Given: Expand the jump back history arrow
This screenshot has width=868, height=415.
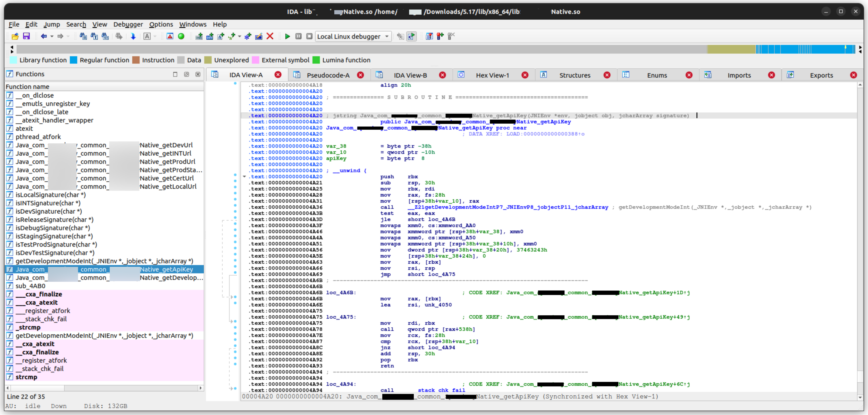Looking at the screenshot, I should pyautogui.click(x=52, y=36).
